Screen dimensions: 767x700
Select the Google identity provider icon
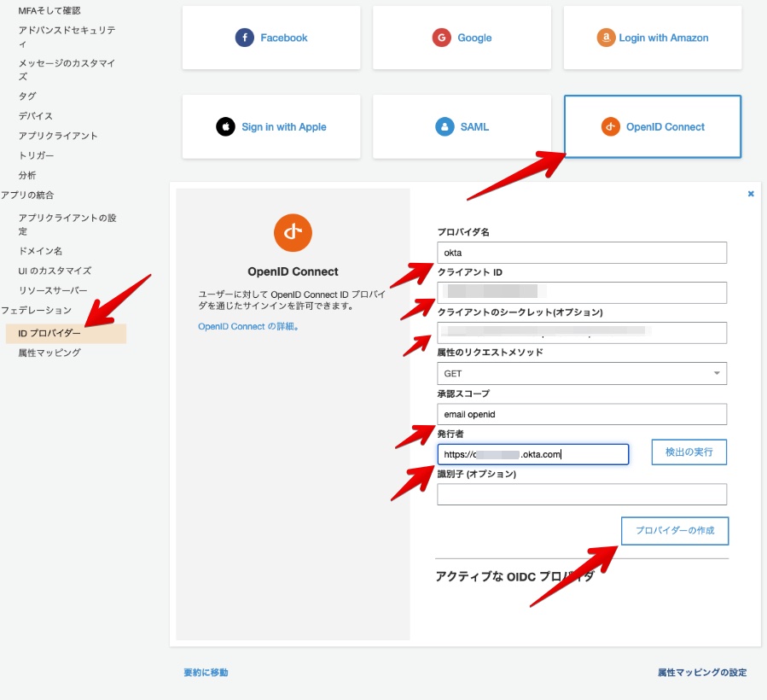pyautogui.click(x=442, y=37)
